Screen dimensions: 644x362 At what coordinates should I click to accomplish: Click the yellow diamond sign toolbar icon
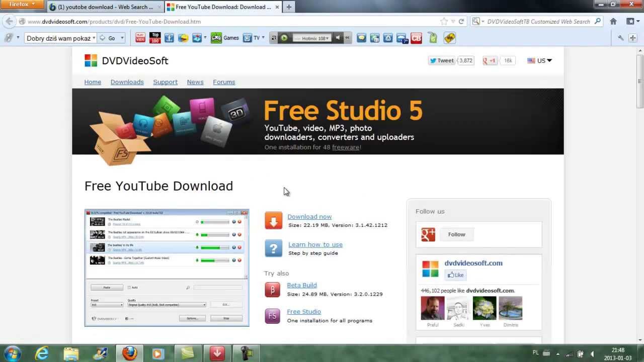[449, 38]
